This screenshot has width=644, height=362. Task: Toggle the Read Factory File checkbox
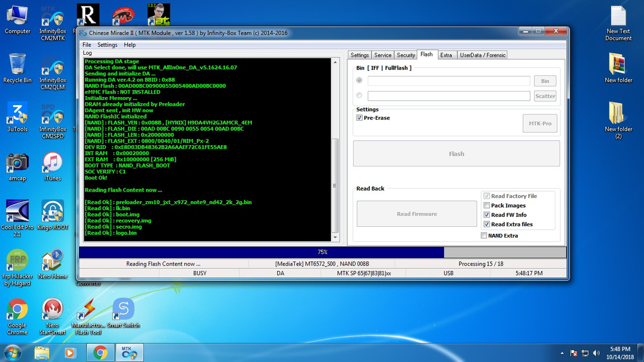[x=487, y=196]
